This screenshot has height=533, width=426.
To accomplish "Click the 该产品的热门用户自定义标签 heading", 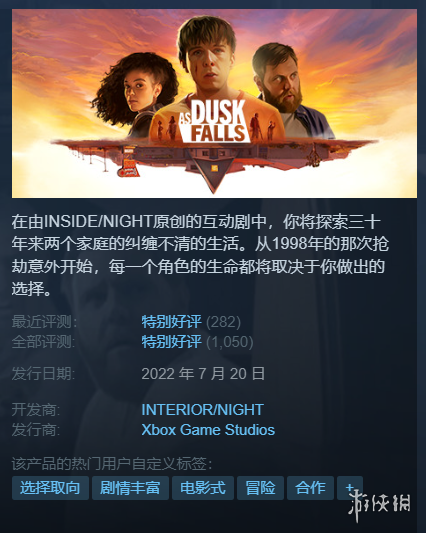I will (112, 463).
